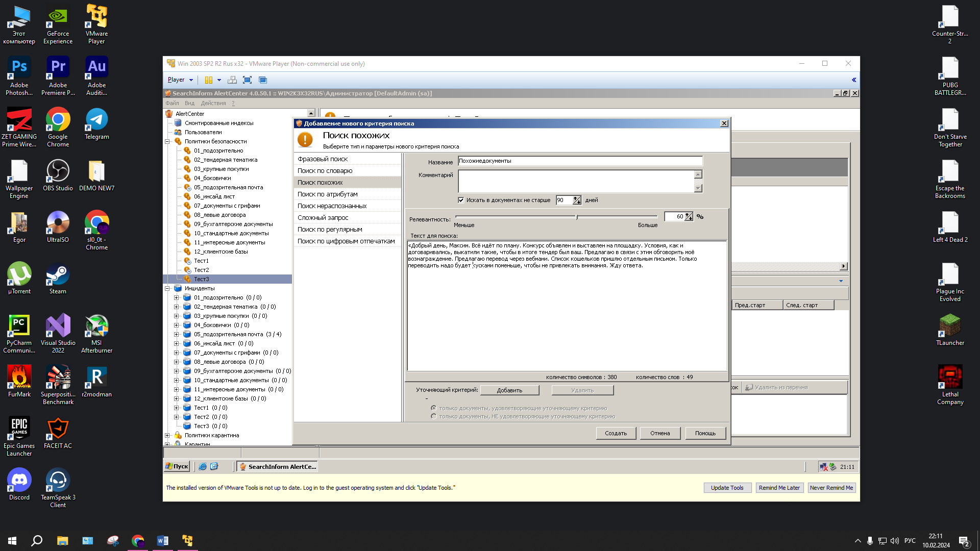
Task: Open uTorrent desktop shortcut
Action: click(19, 279)
